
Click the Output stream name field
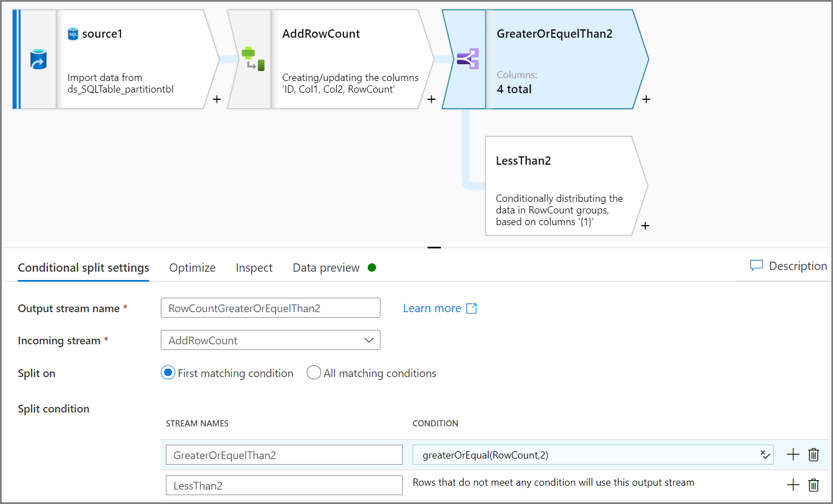click(x=270, y=308)
